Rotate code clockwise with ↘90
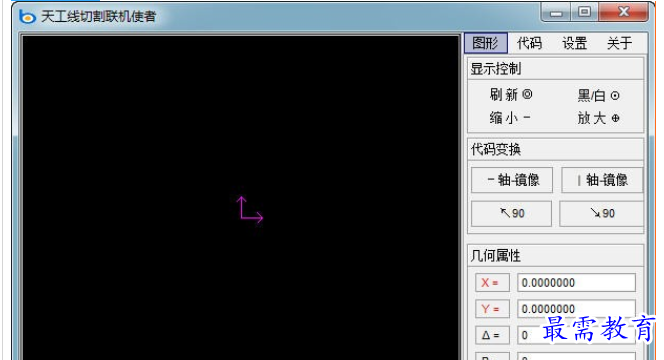 (x=601, y=213)
